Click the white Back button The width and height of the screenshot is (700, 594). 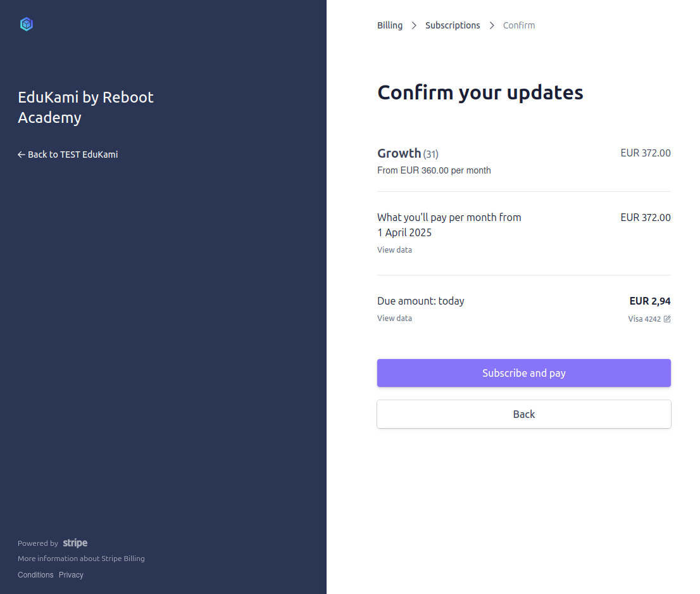pos(523,414)
